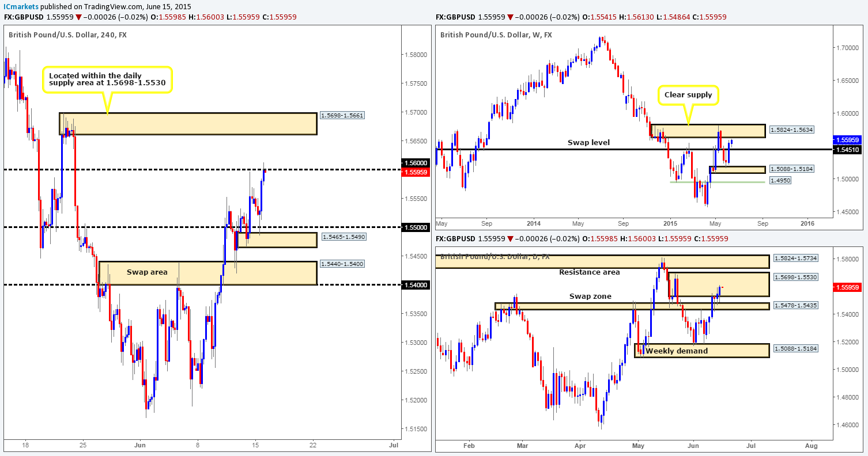
Task: Click the Clear supply callout on weekly chart
Action: pyautogui.click(x=689, y=96)
